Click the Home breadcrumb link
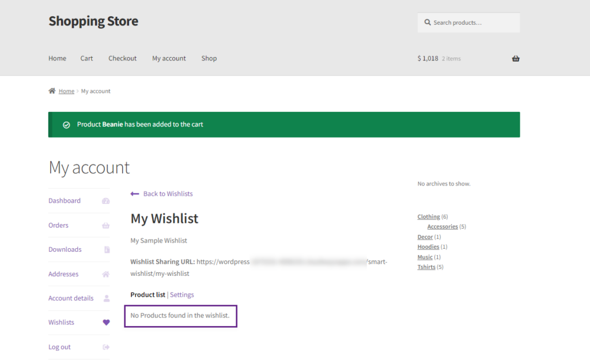The width and height of the screenshot is (590, 364). [x=66, y=91]
